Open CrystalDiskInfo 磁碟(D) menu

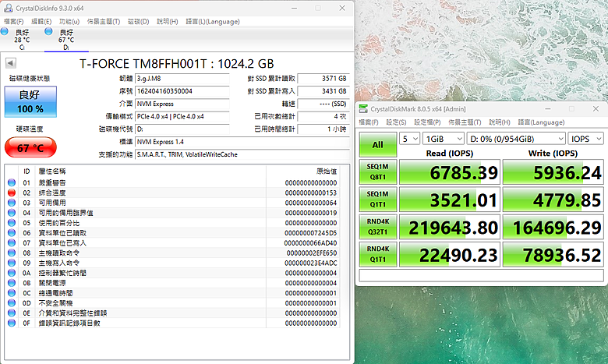pos(139,22)
